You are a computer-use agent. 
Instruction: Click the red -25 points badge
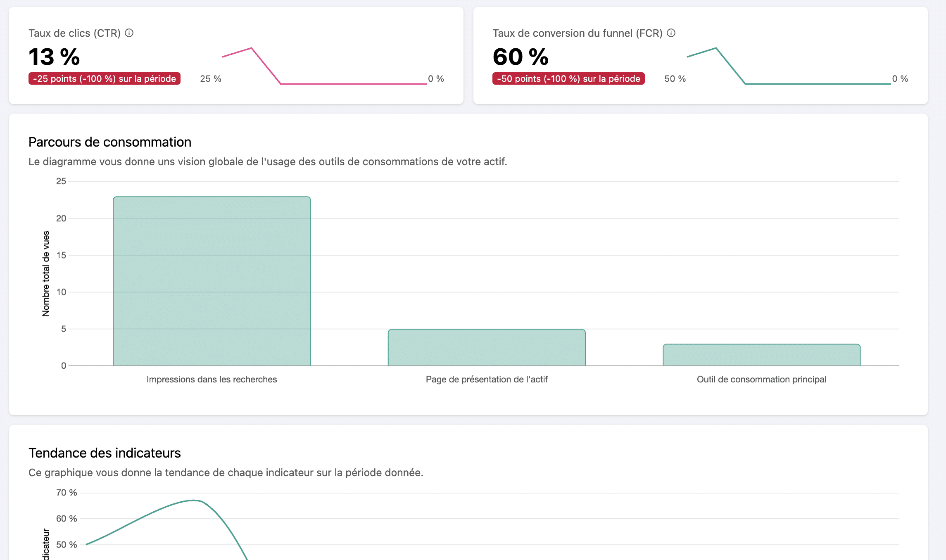point(105,78)
